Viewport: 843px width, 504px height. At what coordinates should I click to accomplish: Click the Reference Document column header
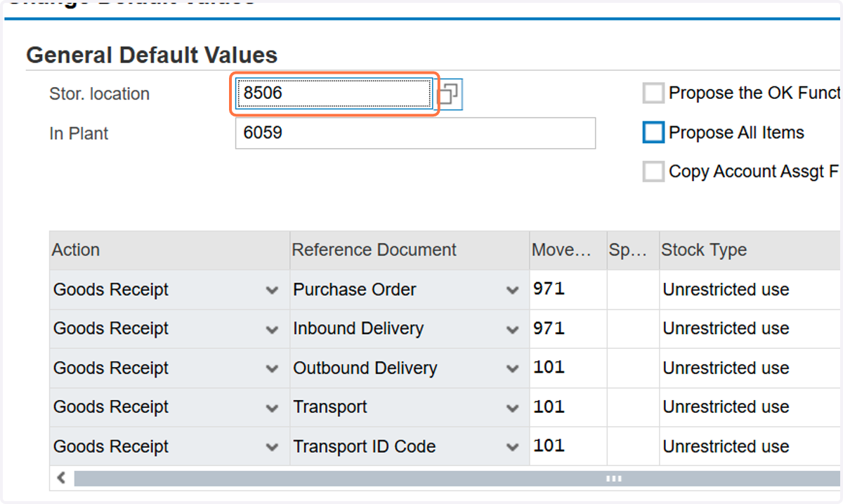410,251
